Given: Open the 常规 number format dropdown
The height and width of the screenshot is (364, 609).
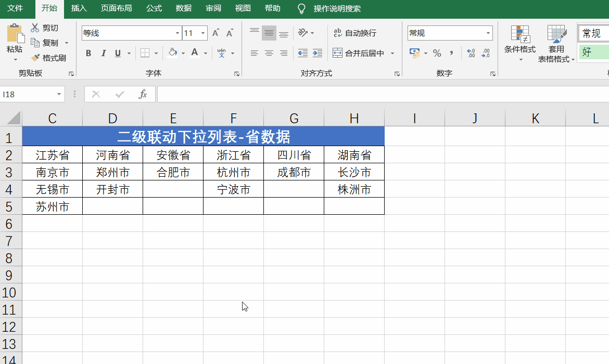Looking at the screenshot, I should (488, 33).
